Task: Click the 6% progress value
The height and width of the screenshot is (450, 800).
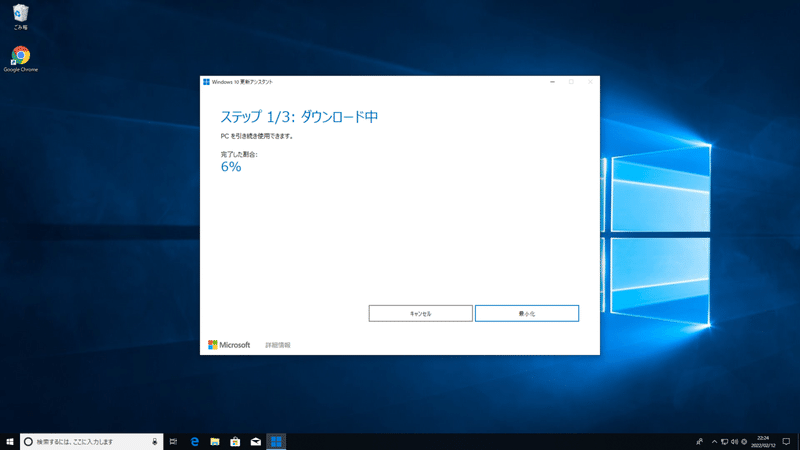Action: (x=231, y=167)
